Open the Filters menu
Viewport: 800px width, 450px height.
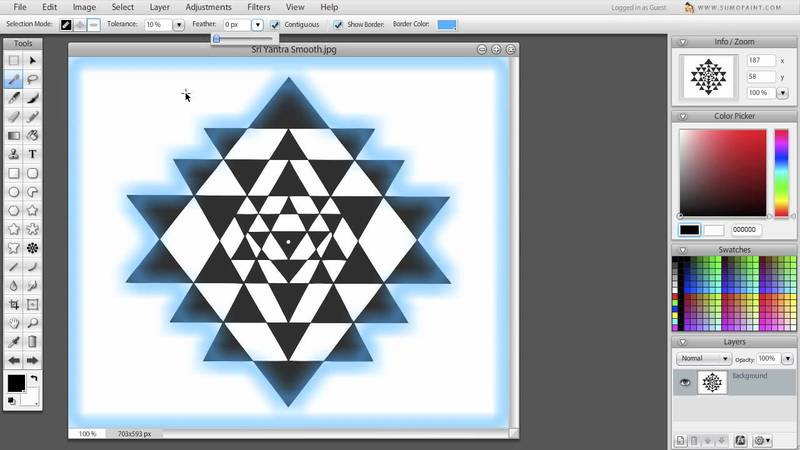pos(259,7)
